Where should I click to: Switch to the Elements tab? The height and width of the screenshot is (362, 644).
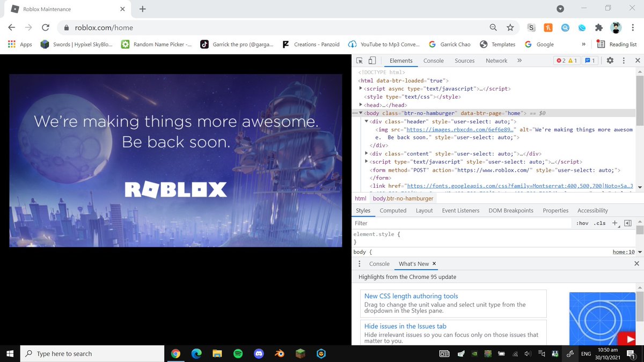[x=401, y=61]
